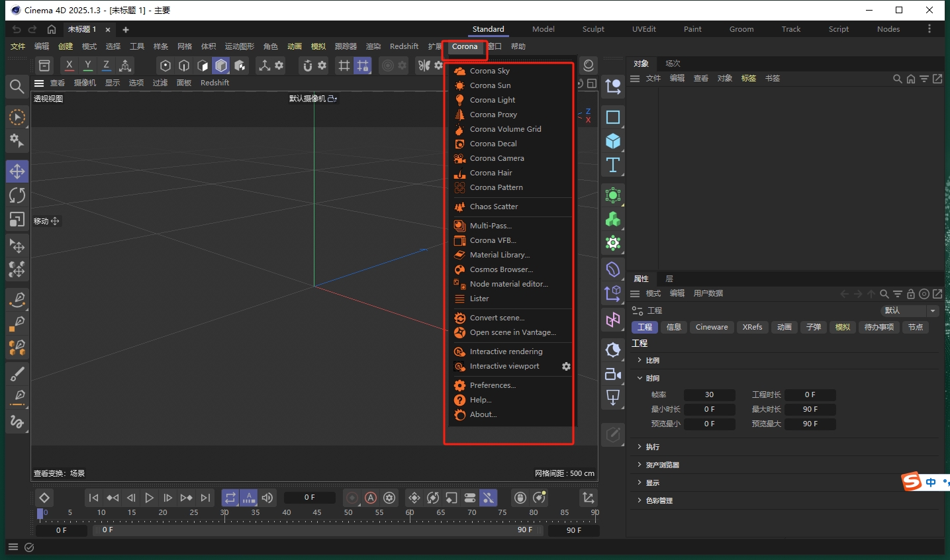Toggle loop playback in timeline
The image size is (950, 560).
(230, 498)
